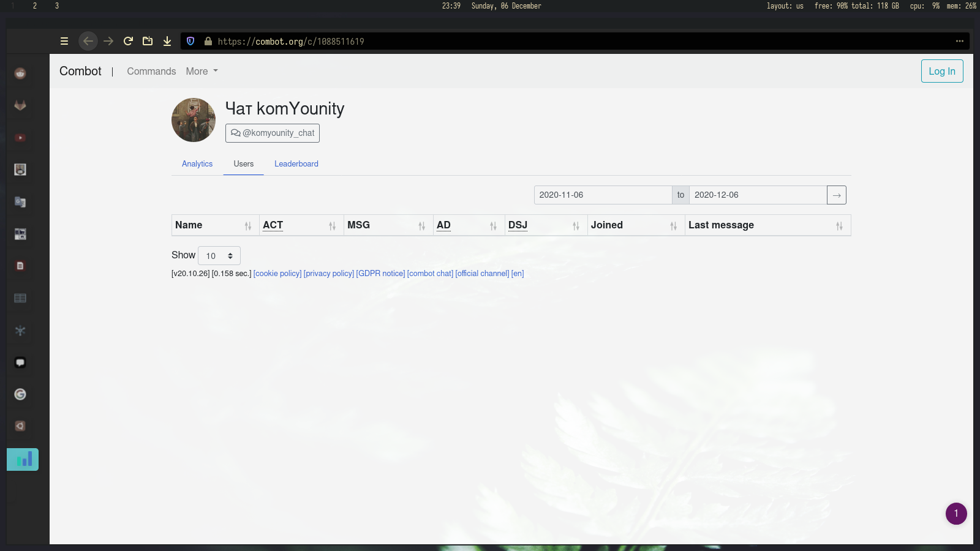Sort table by ACT column

pos(301,225)
